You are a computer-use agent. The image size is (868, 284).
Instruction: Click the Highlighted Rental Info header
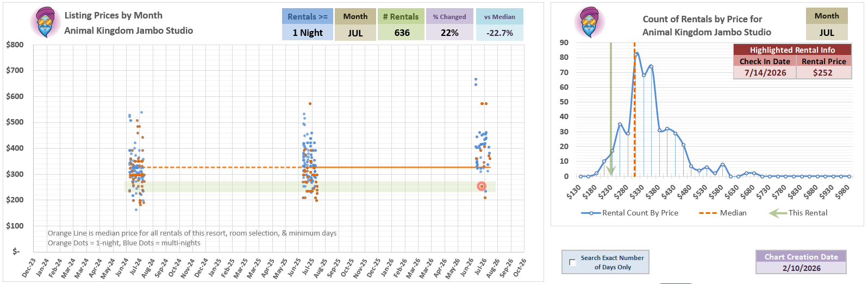[792, 50]
